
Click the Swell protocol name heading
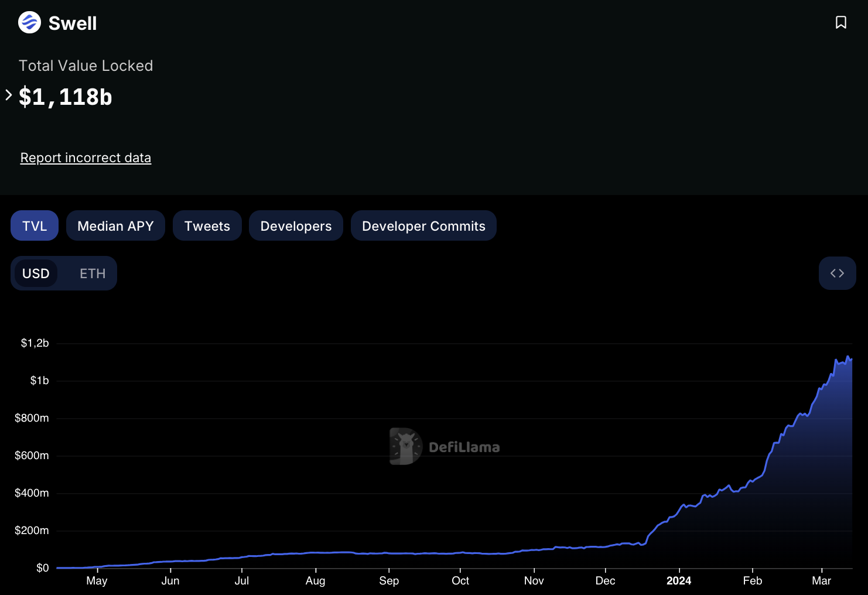pyautogui.click(x=73, y=23)
